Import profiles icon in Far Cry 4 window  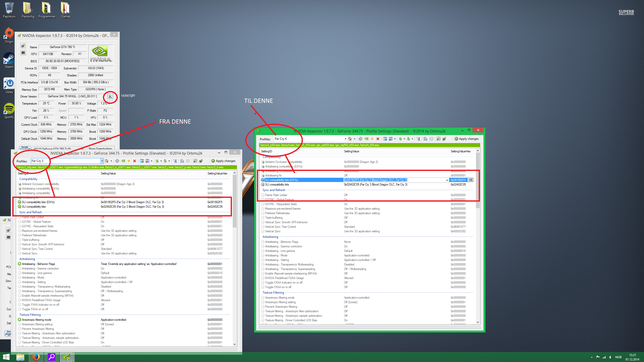(x=408, y=139)
